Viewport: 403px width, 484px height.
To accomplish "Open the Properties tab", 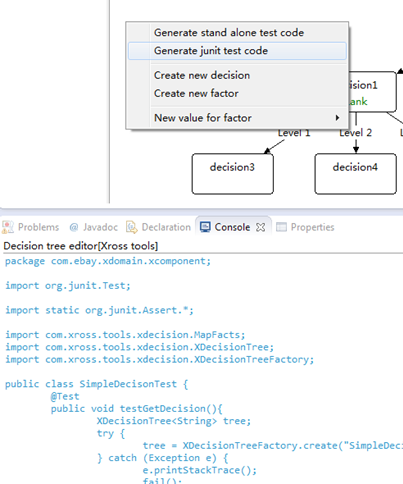I will tap(305, 227).
